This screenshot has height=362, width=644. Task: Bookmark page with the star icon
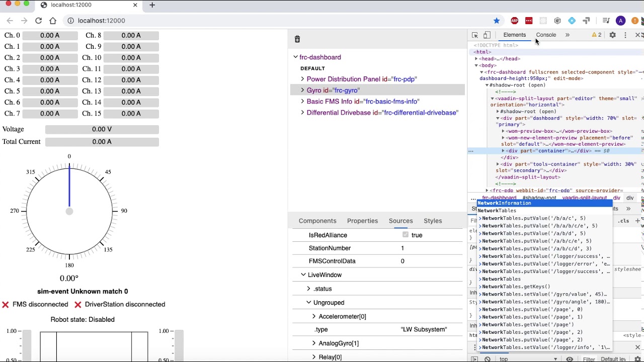pyautogui.click(x=497, y=21)
